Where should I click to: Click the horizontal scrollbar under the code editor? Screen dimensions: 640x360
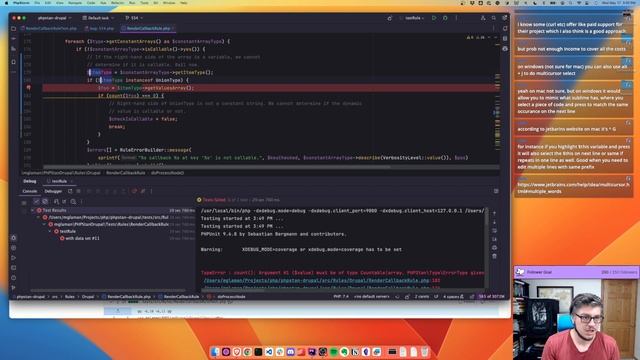(216, 167)
